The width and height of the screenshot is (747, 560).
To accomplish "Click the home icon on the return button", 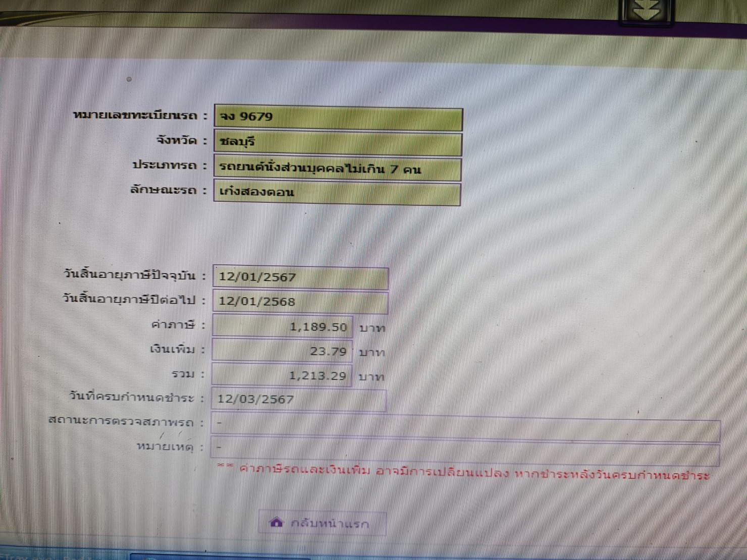I will pyautogui.click(x=277, y=522).
